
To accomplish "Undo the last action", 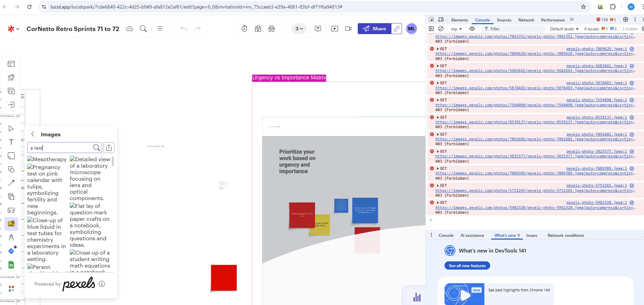I will pyautogui.click(x=184, y=29).
